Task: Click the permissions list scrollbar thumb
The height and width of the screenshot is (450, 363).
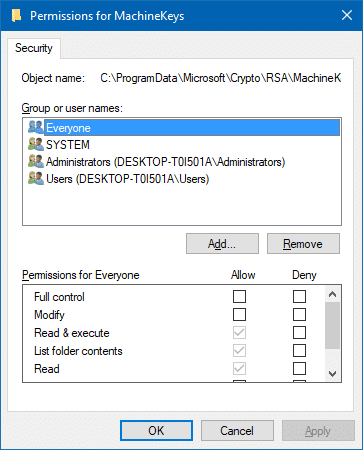Action: (332, 325)
